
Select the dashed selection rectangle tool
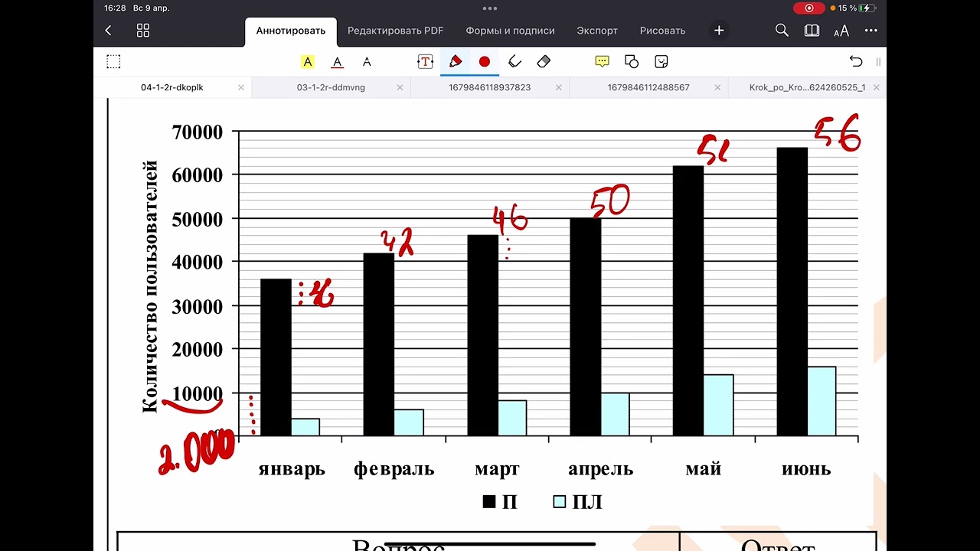(113, 62)
